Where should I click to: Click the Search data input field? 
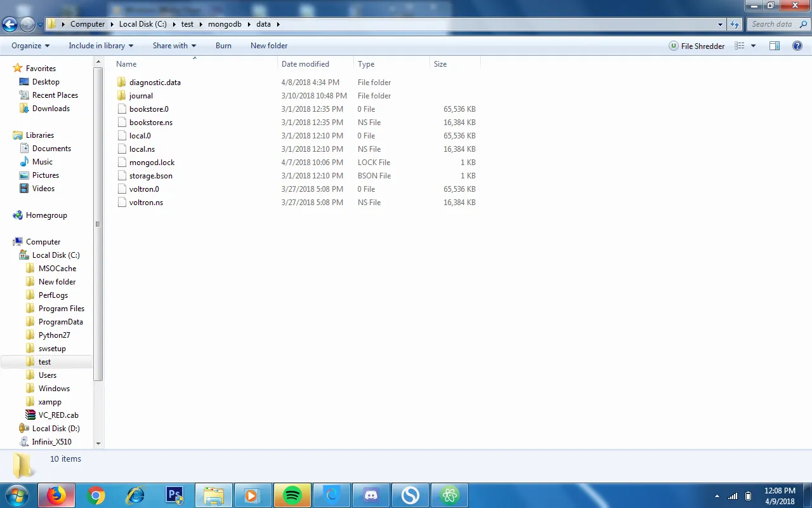click(778, 24)
